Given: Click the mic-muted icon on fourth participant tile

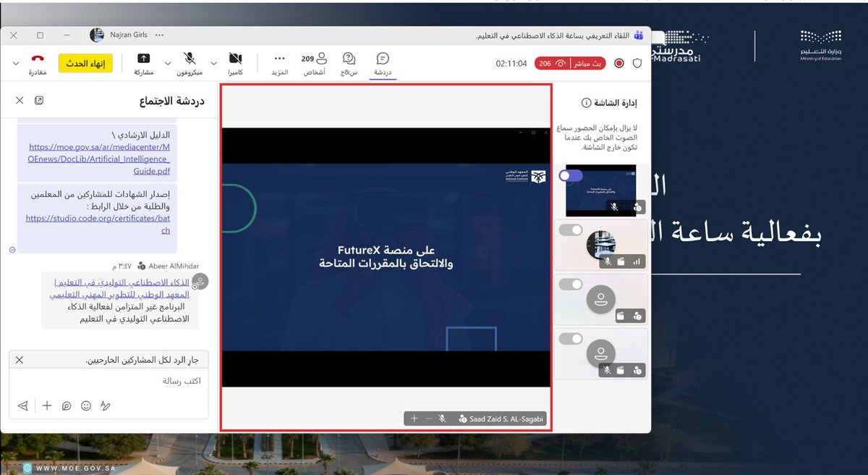Looking at the screenshot, I should point(608,370).
